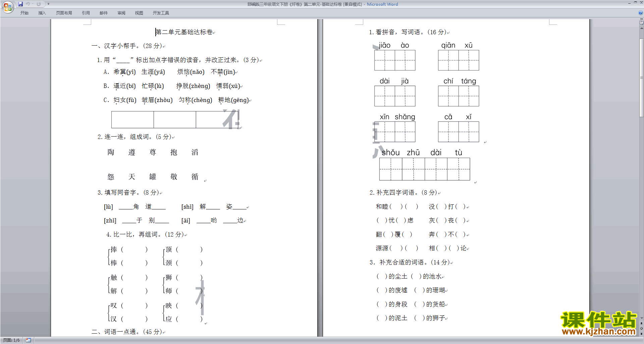
Task: Click the Select Browse Object circle button
Action: pyautogui.click(x=641, y=329)
